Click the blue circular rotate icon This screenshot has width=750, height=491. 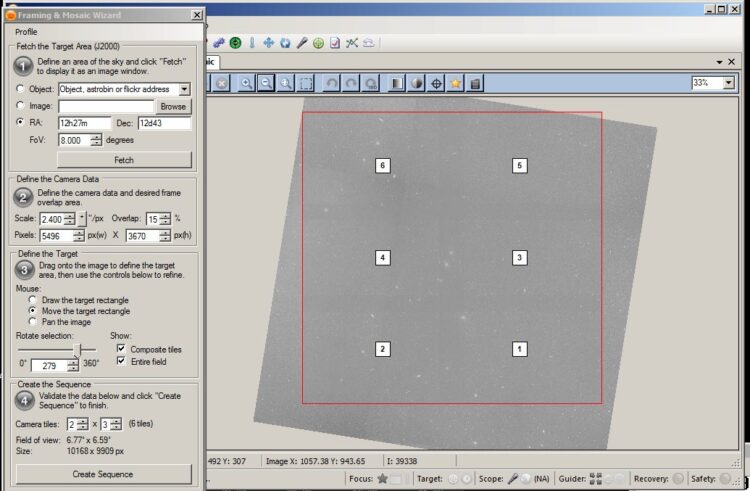[285, 43]
